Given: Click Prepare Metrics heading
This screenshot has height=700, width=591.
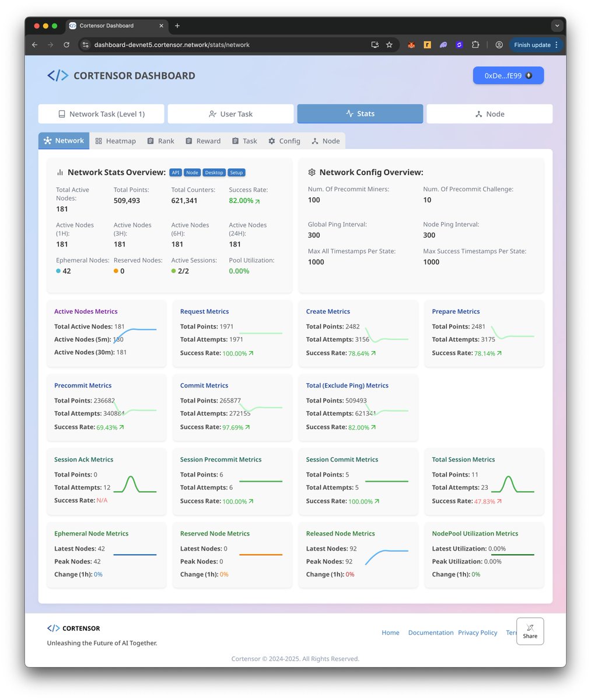Looking at the screenshot, I should click(x=456, y=311).
